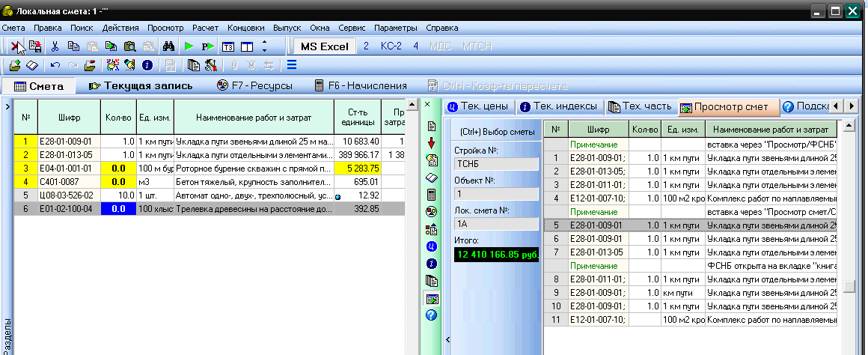Click the blue info icon in vertical strip

[x=432, y=263]
